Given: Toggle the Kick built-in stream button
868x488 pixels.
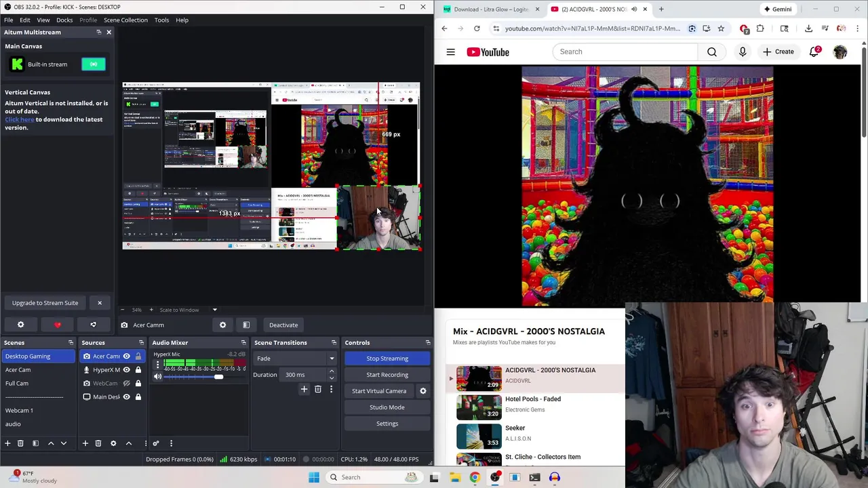Looking at the screenshot, I should 94,64.
